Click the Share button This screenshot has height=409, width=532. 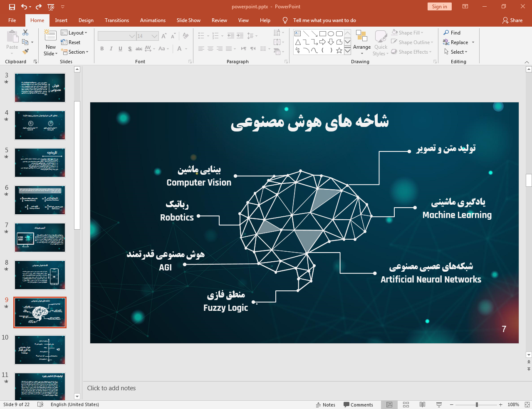pos(512,20)
